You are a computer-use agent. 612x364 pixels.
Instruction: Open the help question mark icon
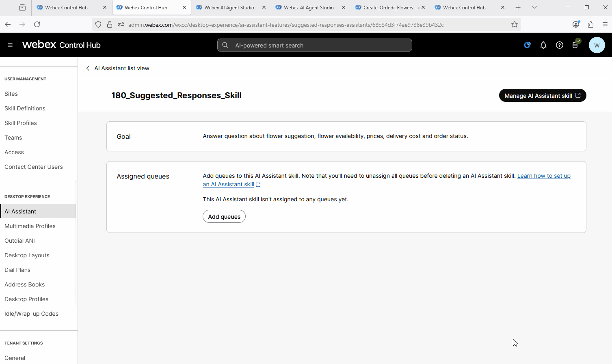click(x=559, y=45)
